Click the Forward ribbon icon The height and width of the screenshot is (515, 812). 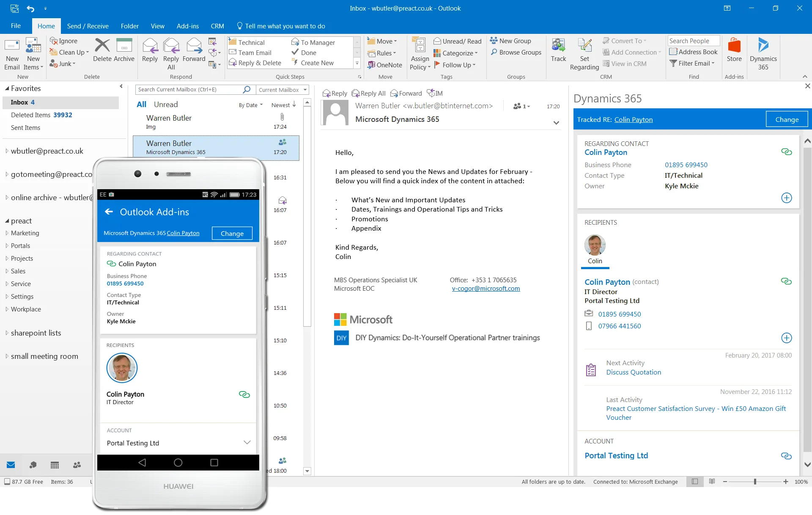[194, 46]
